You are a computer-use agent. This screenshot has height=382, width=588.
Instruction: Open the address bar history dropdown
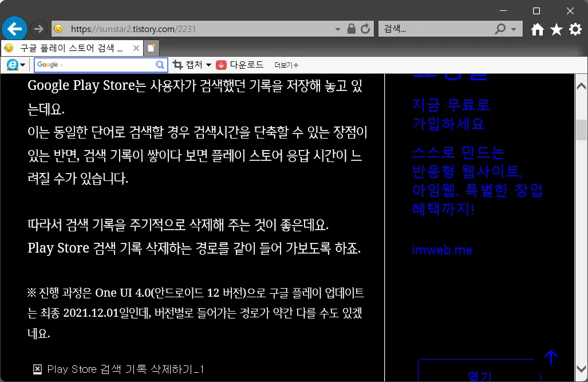[338, 29]
